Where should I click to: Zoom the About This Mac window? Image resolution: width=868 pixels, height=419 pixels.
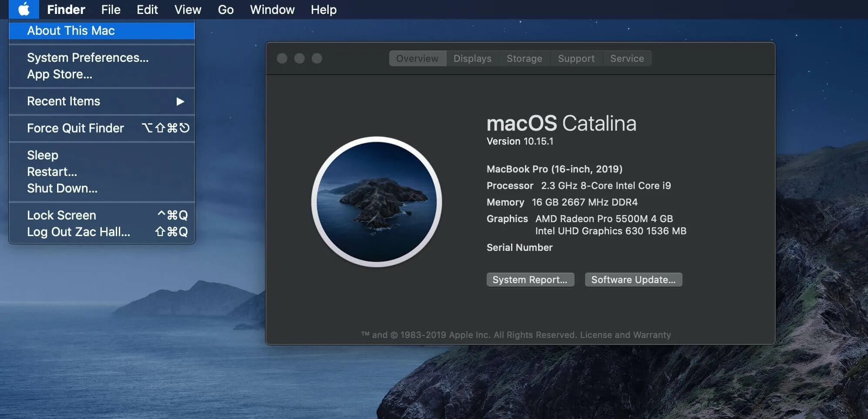[x=317, y=58]
